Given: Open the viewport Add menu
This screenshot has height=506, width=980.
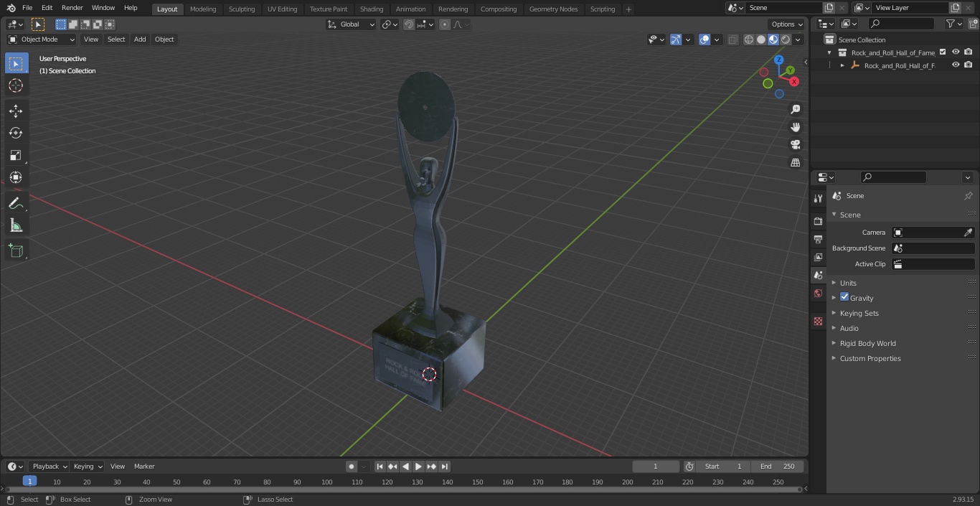Looking at the screenshot, I should coord(140,39).
